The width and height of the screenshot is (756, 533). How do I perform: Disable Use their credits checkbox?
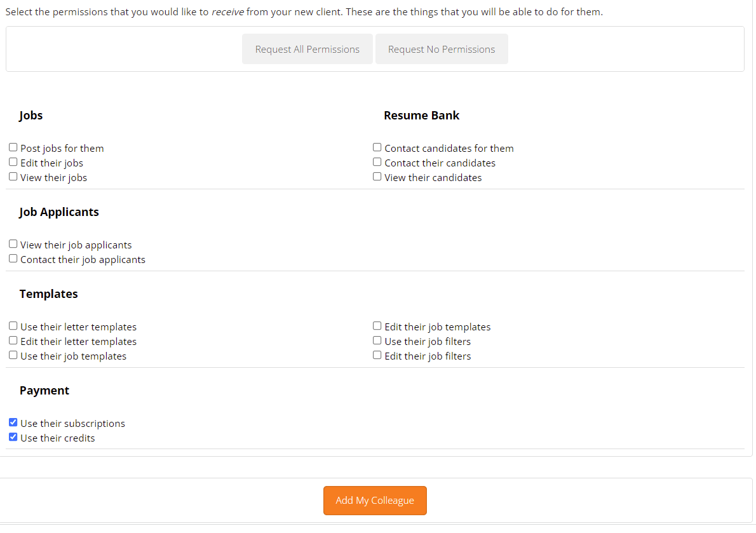tap(13, 437)
